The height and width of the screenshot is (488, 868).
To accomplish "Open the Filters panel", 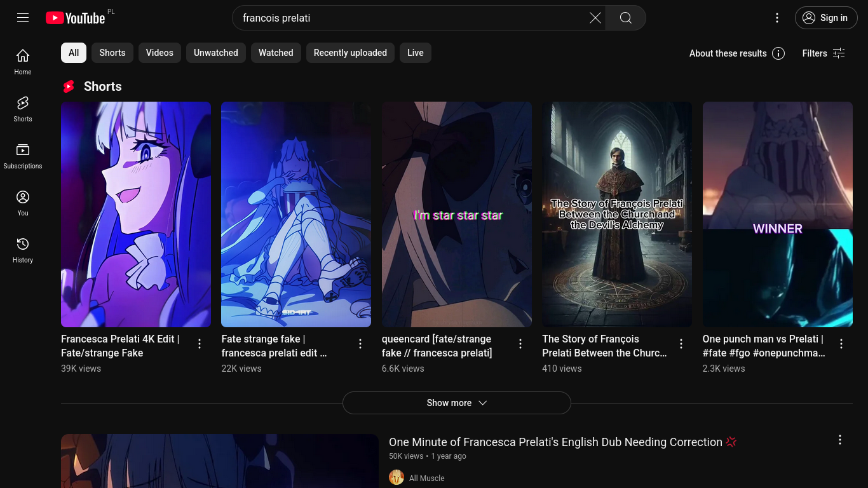I will pyautogui.click(x=824, y=53).
